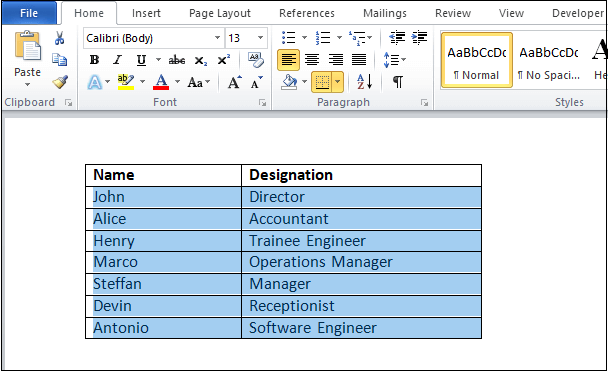Clear formatting with eraser icon
Viewport: 608px width, 371px height.
[256, 60]
